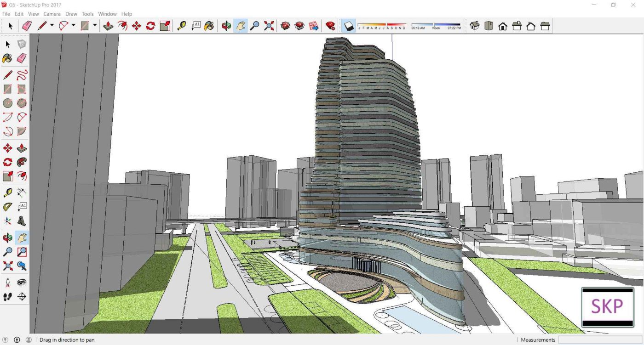Viewport: 644px width, 345px height.
Task: Click the Measurements input box
Action: click(600, 340)
